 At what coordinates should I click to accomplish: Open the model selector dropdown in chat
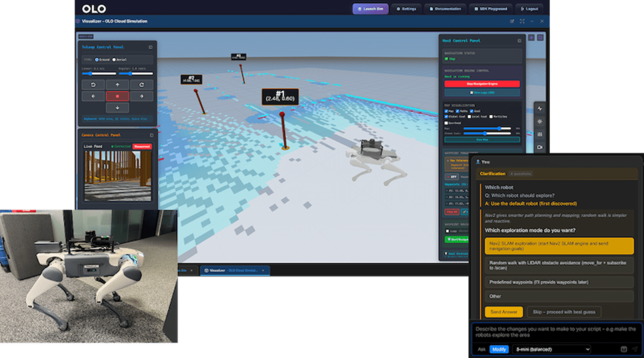pyautogui.click(x=551, y=349)
